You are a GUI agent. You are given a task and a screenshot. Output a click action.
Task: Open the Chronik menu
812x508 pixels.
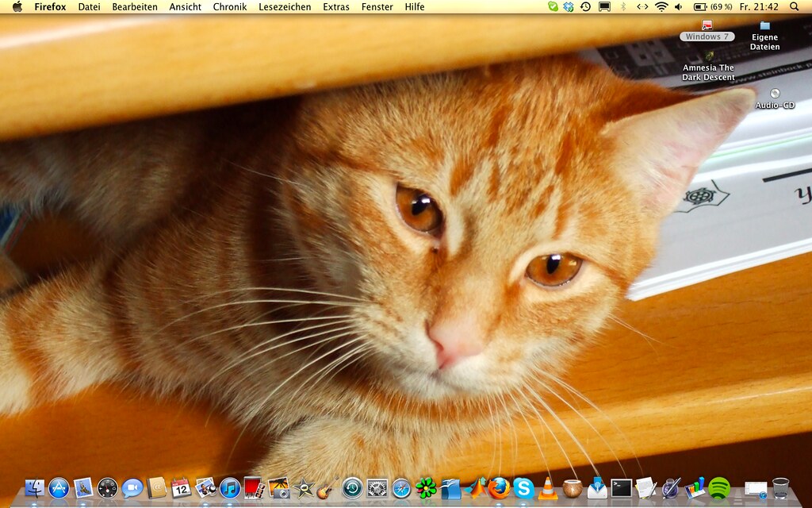click(x=230, y=6)
